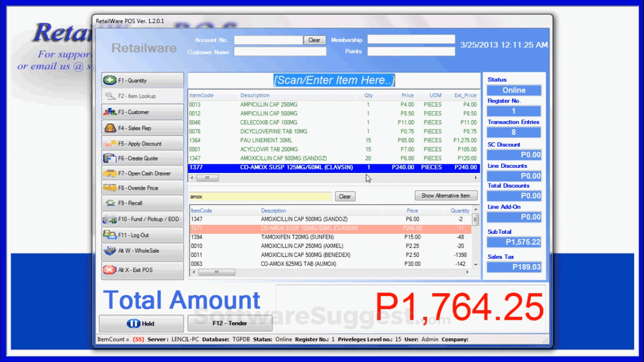This screenshot has width=644, height=362.
Task: Click the F3 Customer people icon
Action: pos(109,112)
